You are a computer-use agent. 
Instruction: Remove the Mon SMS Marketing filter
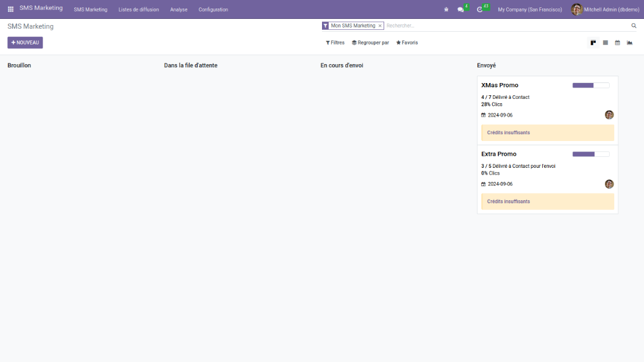380,26
